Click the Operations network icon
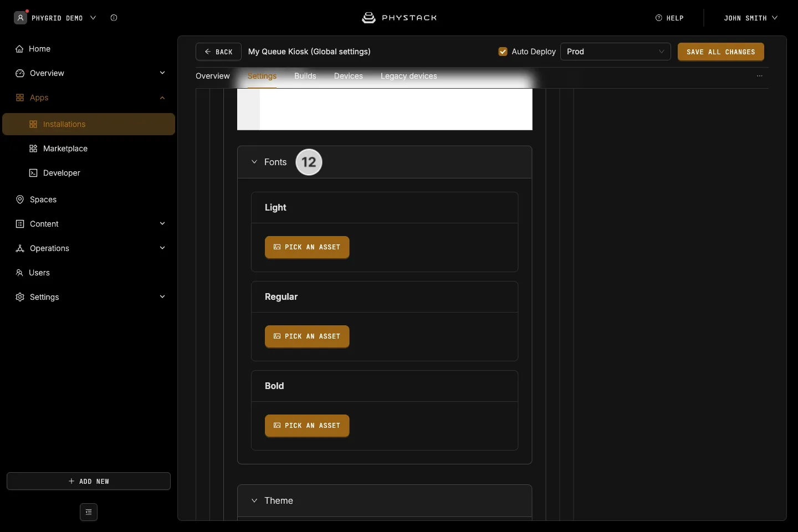The image size is (798, 532). pos(20,248)
